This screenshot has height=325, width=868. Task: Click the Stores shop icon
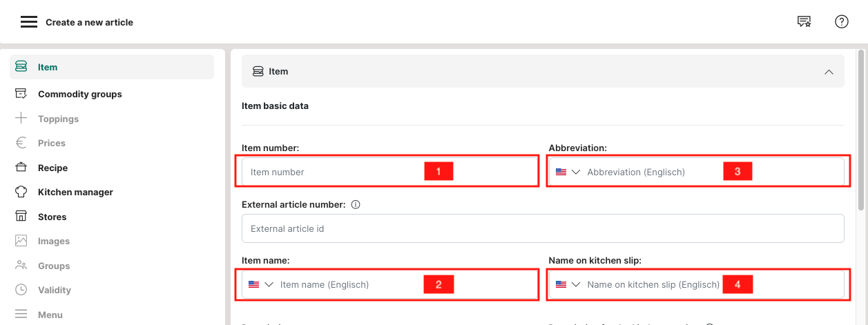[21, 217]
